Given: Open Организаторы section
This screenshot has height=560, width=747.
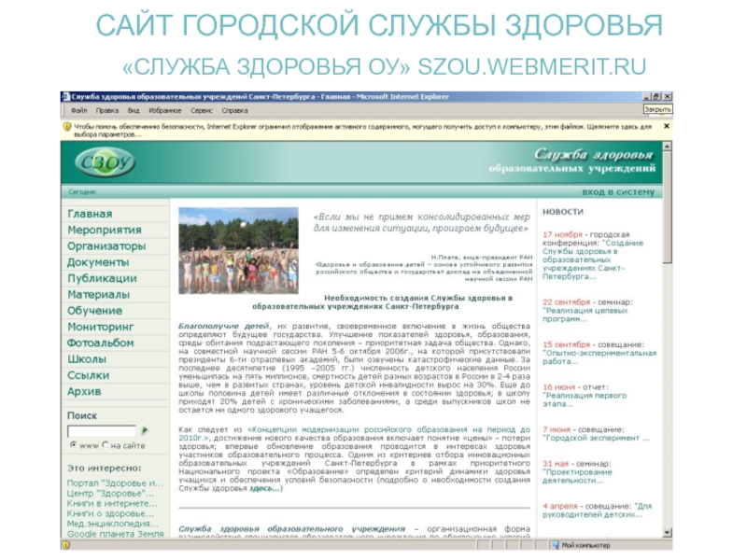Looking at the screenshot, I should 106,246.
